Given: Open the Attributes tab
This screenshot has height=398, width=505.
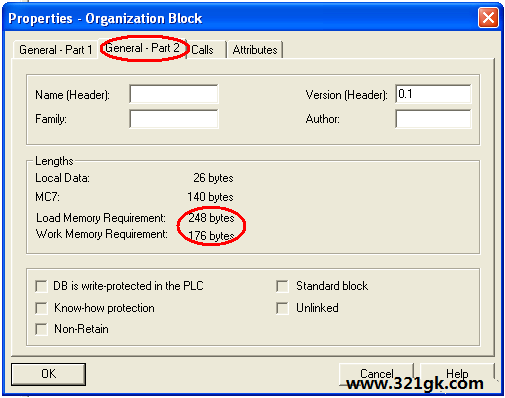Looking at the screenshot, I should pos(255,50).
